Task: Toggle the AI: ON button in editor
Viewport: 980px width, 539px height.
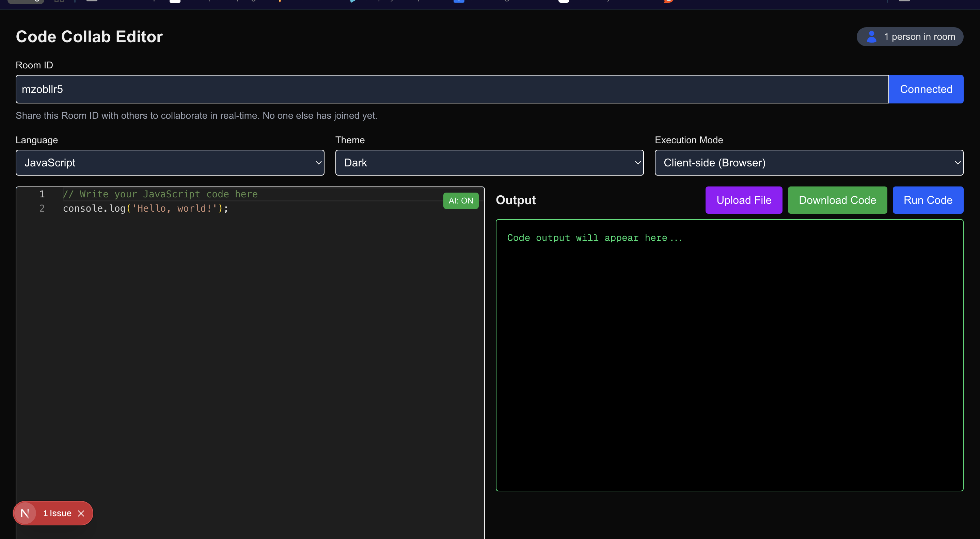Action: 460,200
